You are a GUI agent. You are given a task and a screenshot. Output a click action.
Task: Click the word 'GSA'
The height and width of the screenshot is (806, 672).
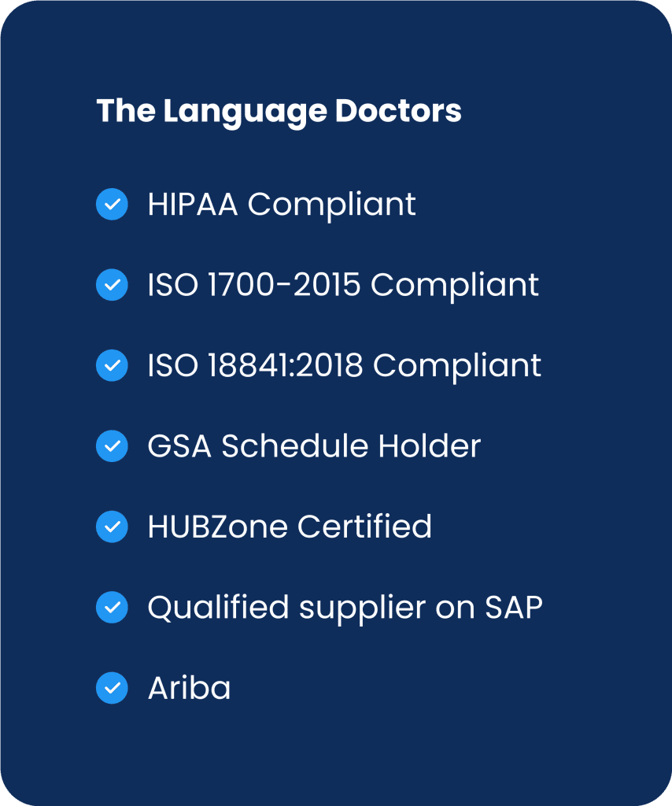point(180,446)
